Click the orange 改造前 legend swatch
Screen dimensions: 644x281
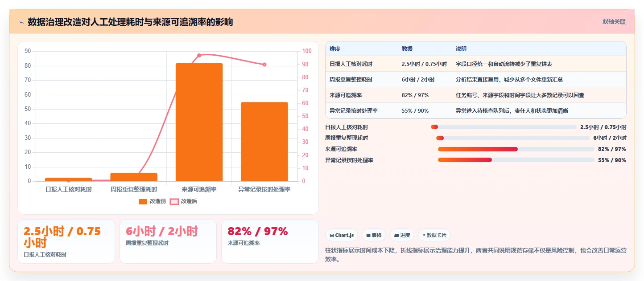(x=143, y=201)
